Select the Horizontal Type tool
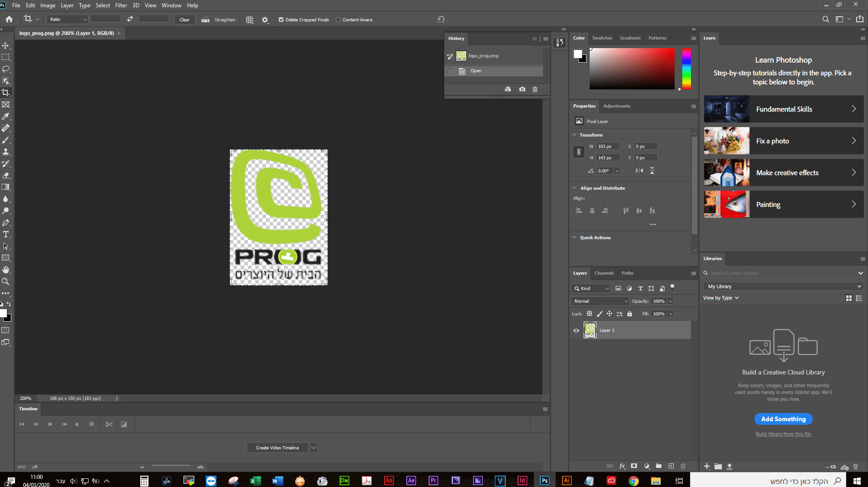The width and height of the screenshot is (868, 487). pyautogui.click(x=6, y=235)
